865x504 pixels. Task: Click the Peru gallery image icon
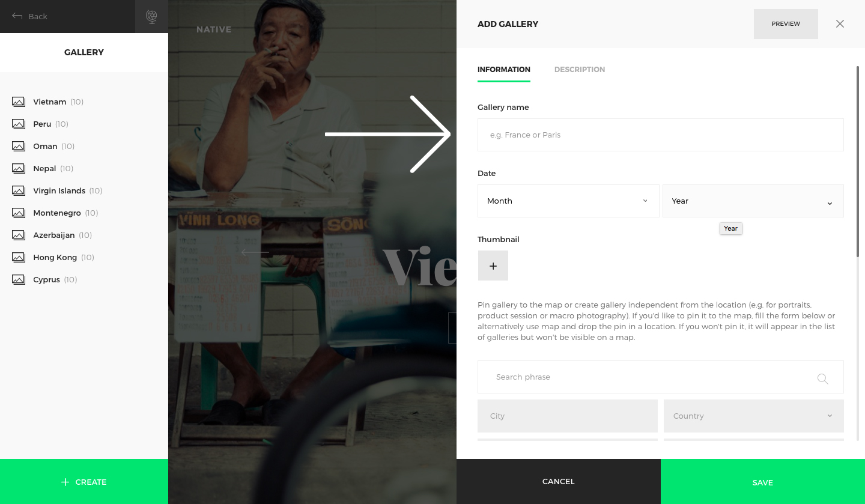coord(19,124)
